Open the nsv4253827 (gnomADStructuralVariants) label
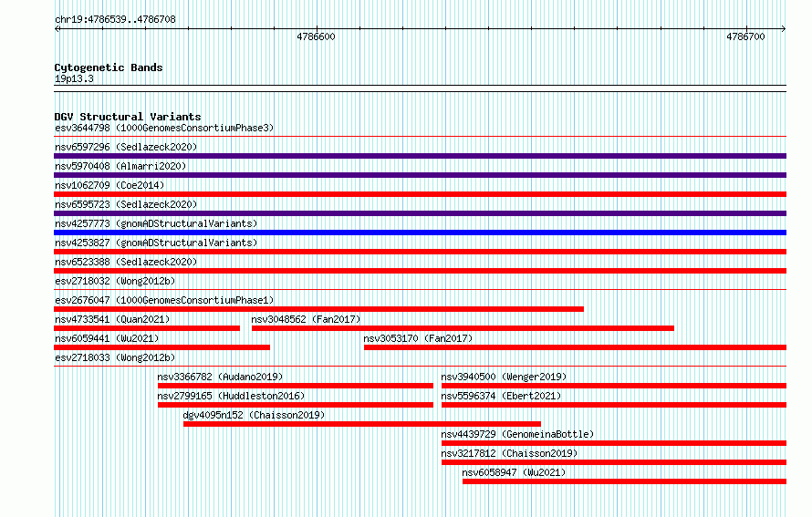Image resolution: width=812 pixels, height=517 pixels. click(156, 243)
